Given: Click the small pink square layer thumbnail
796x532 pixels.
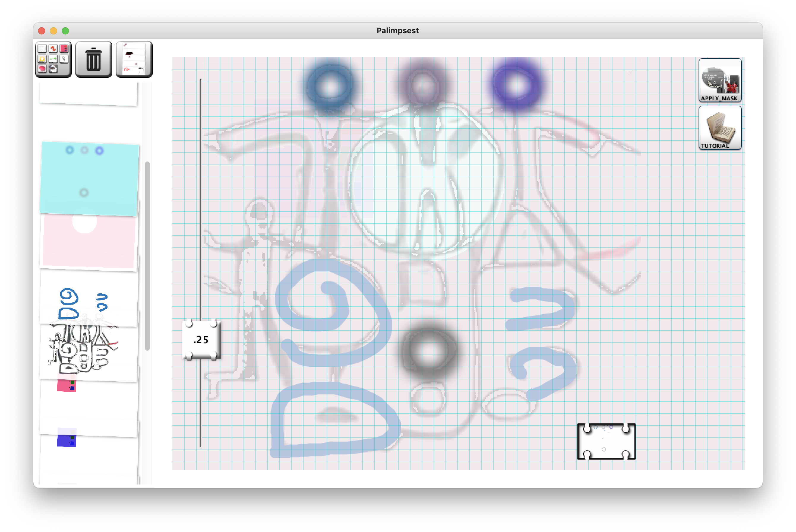Looking at the screenshot, I should (66, 386).
